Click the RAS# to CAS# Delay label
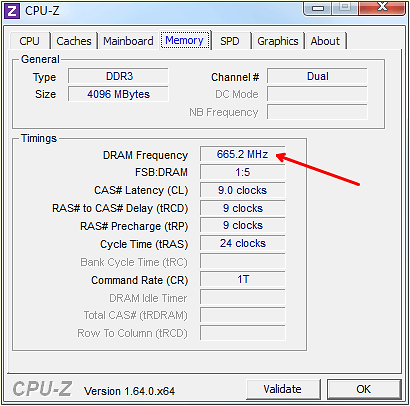Screen dimensions: 410x406 120,208
